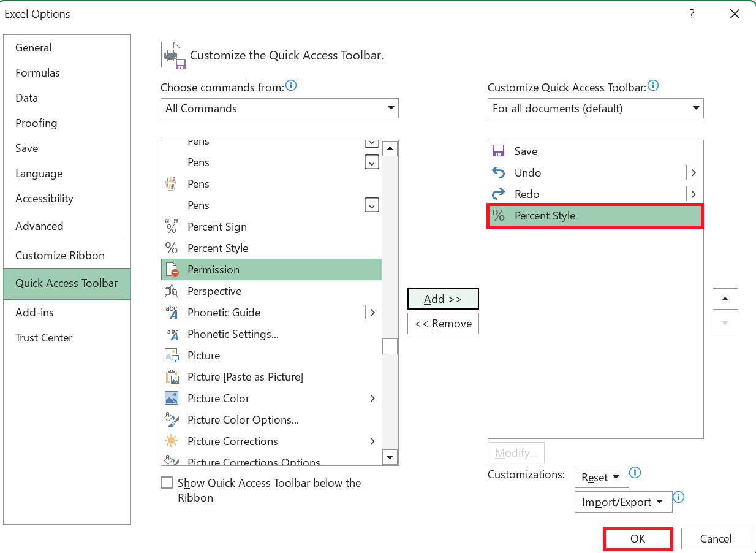Click the commands list scrollbar thumb

tap(390, 346)
